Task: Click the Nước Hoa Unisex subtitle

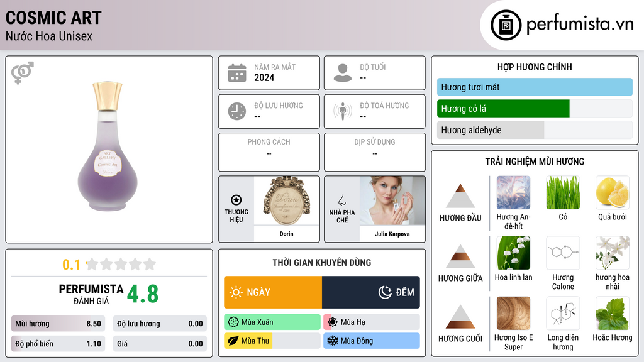Action: [49, 36]
